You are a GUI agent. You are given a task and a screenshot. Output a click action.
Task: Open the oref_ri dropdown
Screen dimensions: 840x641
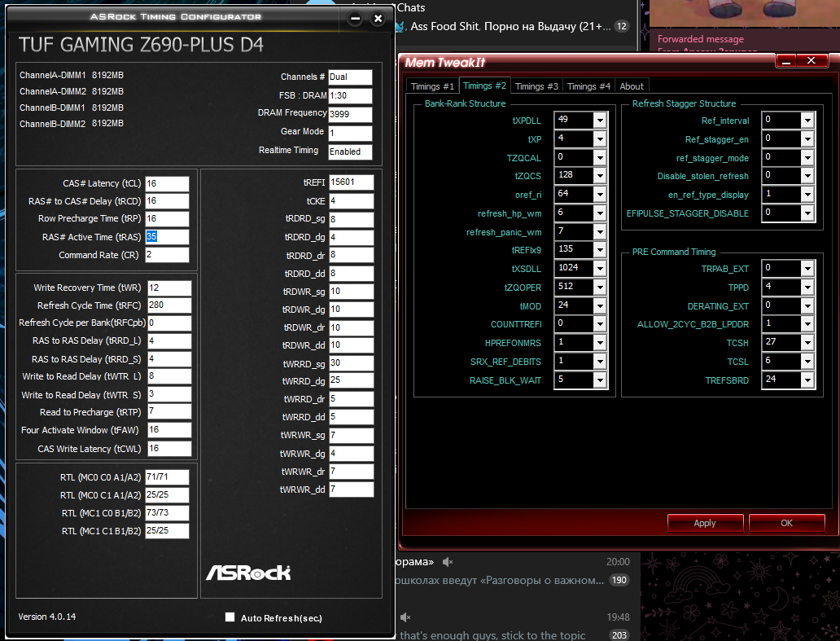(600, 195)
